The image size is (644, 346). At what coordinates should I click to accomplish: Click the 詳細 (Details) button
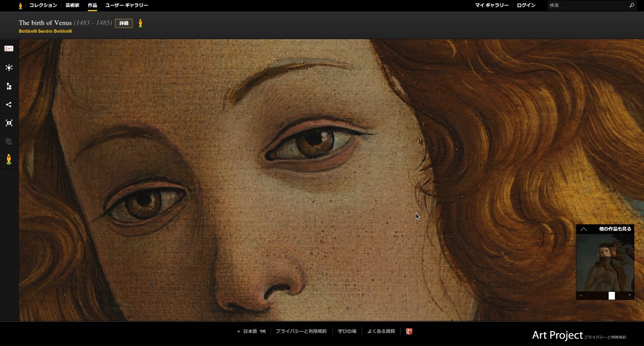pyautogui.click(x=124, y=23)
